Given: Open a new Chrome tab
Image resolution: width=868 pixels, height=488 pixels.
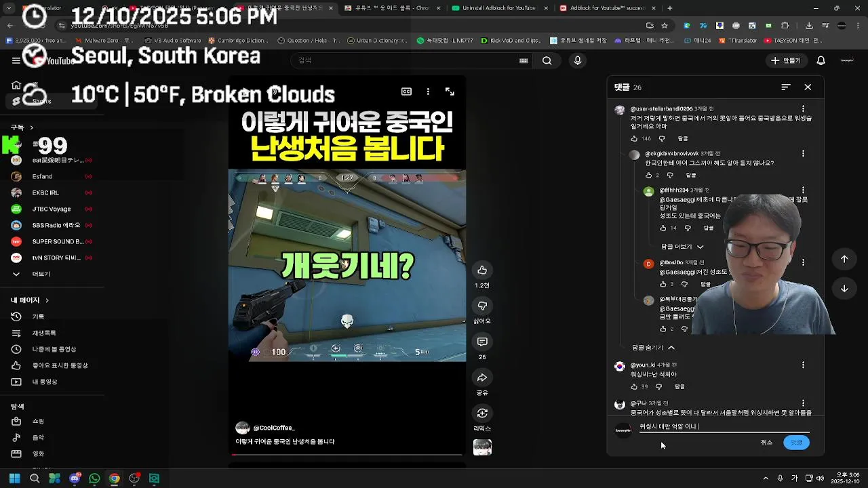Looking at the screenshot, I should pos(670,8).
